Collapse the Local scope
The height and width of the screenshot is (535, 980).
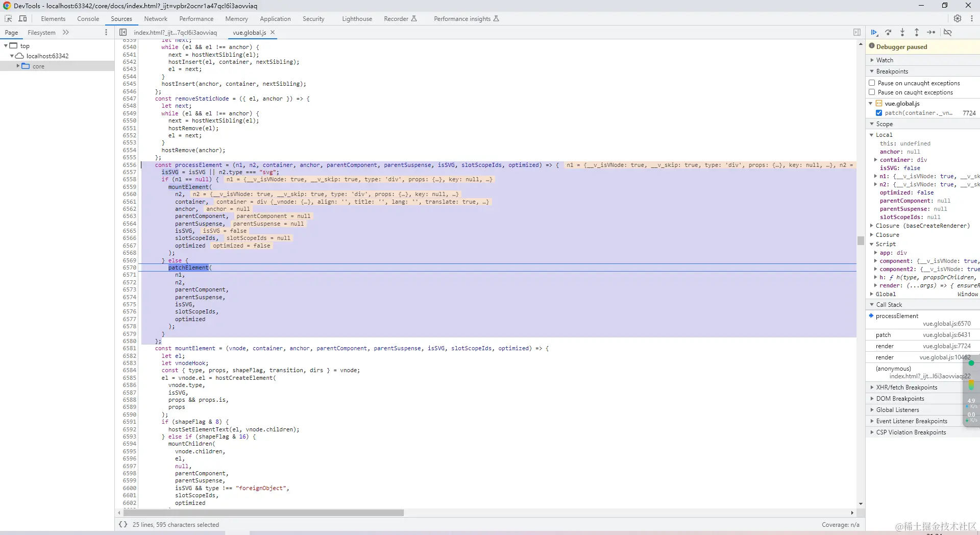tap(872, 135)
